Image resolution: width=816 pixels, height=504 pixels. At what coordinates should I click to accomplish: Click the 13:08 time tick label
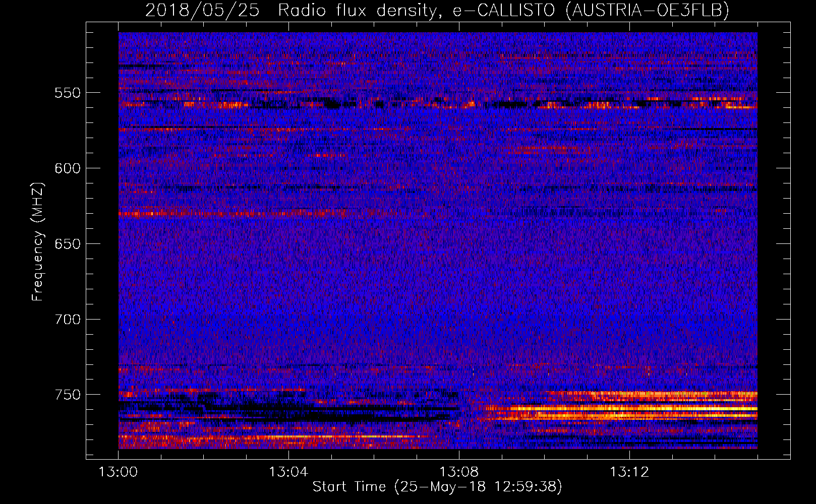459,472
